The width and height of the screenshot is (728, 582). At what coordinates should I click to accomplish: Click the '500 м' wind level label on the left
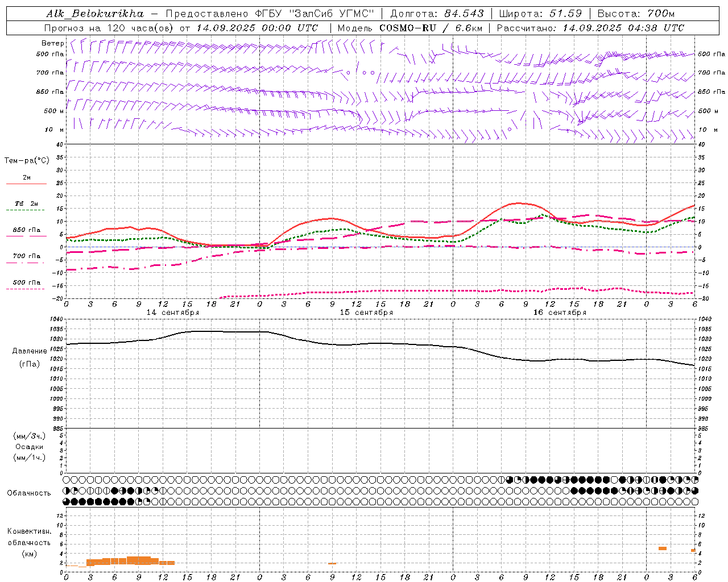click(54, 111)
